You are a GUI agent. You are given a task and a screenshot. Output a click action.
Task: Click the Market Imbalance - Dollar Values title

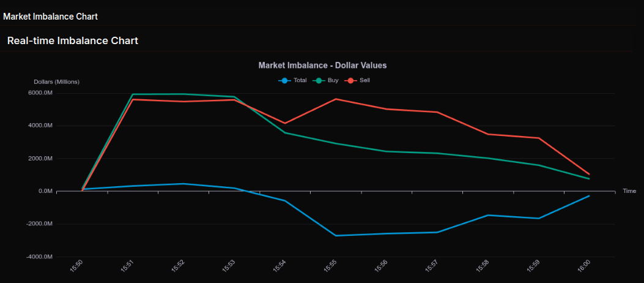[322, 65]
